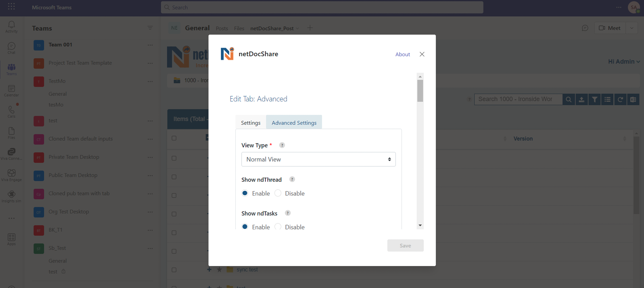Add a new tab with plus icon
Screen dimensions: 644x288
(x=310, y=28)
